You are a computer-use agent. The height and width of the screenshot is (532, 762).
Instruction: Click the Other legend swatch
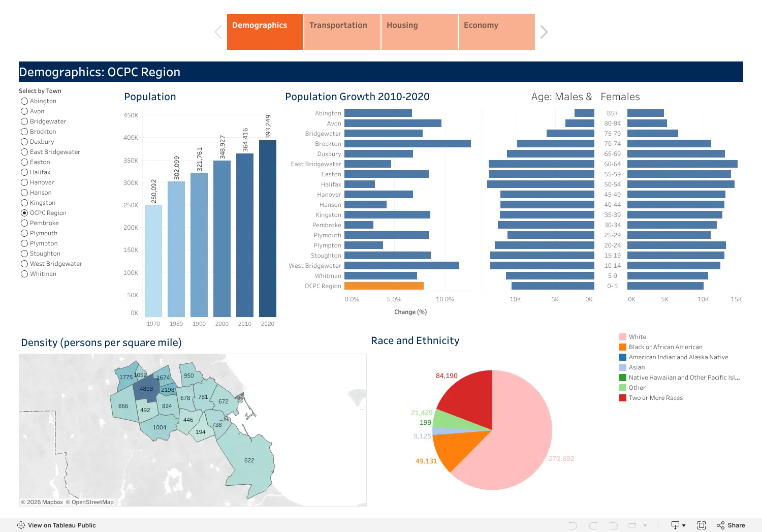623,388
